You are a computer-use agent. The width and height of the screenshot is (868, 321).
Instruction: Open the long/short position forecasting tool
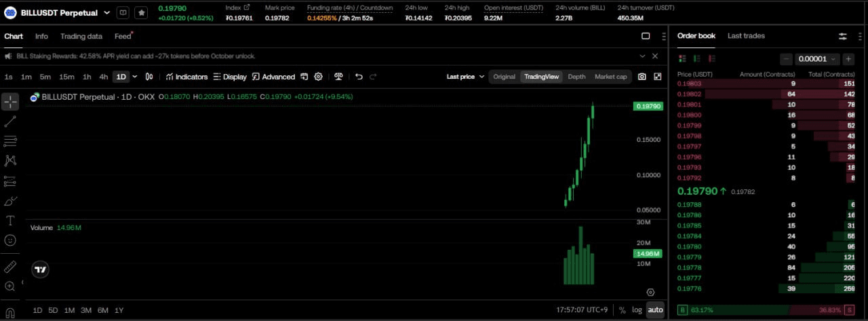(10, 181)
